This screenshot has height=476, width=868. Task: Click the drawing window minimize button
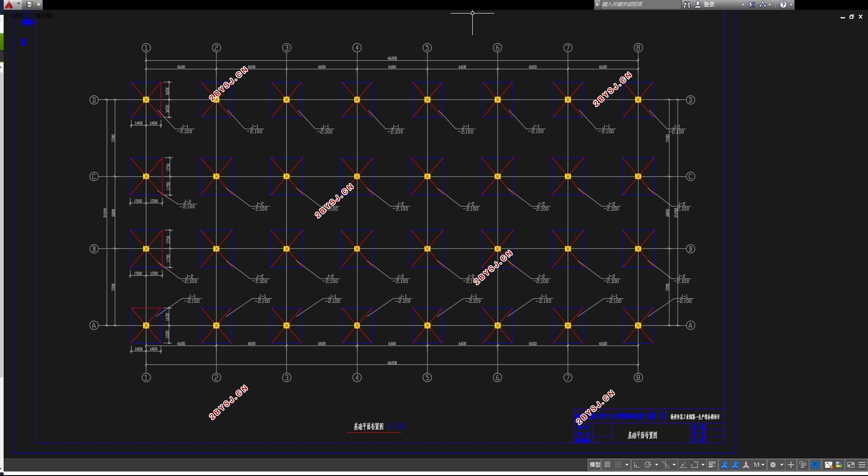[x=842, y=17]
